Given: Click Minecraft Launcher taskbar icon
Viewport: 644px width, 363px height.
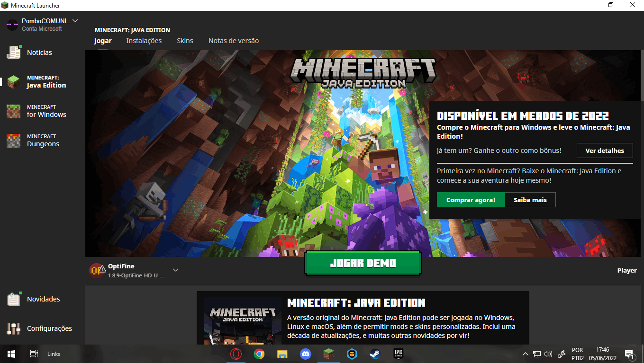Looking at the screenshot, I should [x=328, y=354].
